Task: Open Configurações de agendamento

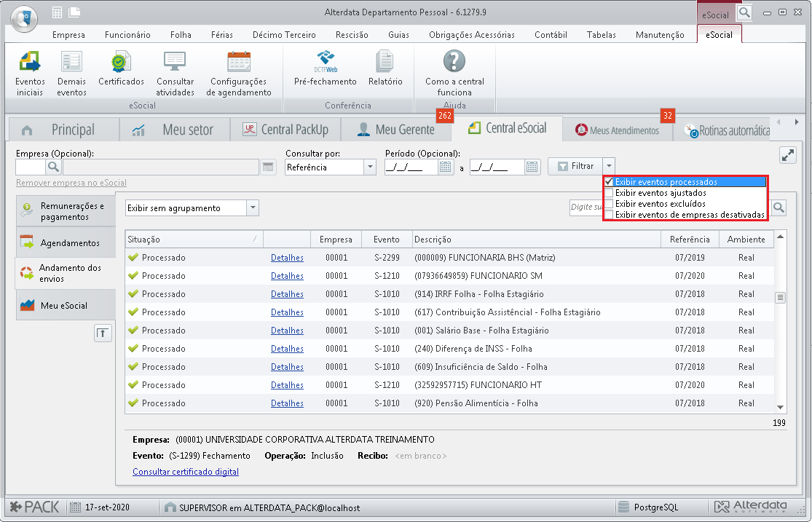Action: pyautogui.click(x=239, y=74)
